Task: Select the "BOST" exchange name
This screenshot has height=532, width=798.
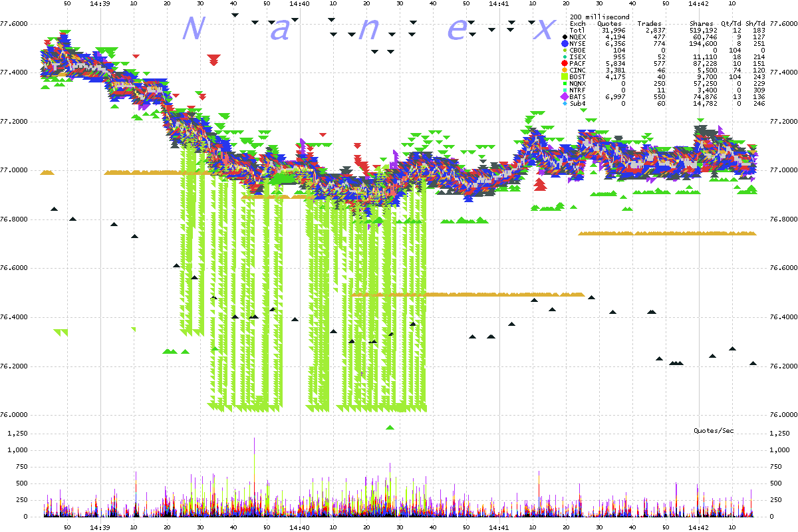Action: pyautogui.click(x=578, y=77)
